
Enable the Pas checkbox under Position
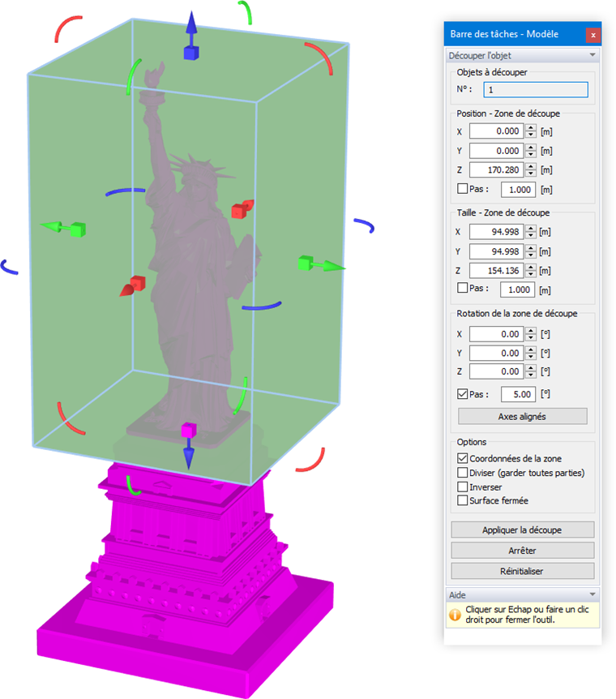coord(462,189)
